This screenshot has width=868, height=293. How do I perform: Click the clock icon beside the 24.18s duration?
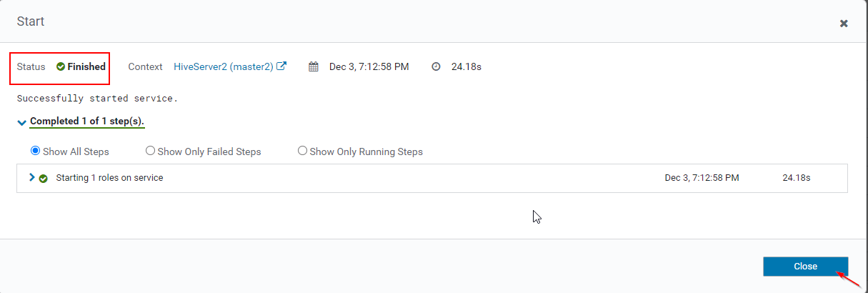[437, 67]
